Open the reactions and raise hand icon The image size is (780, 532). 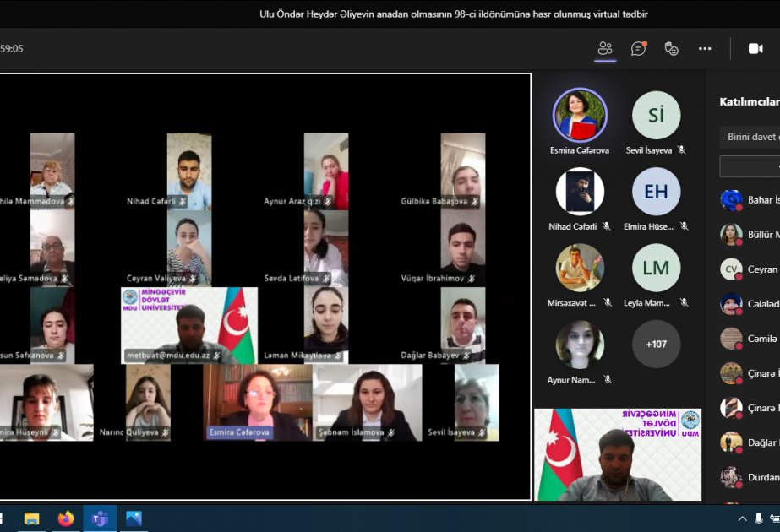(672, 48)
